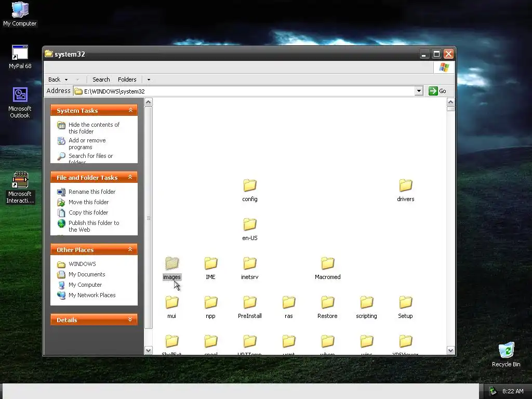The height and width of the screenshot is (399, 532).
Task: Click the Windows flag logo
Action: (444, 67)
